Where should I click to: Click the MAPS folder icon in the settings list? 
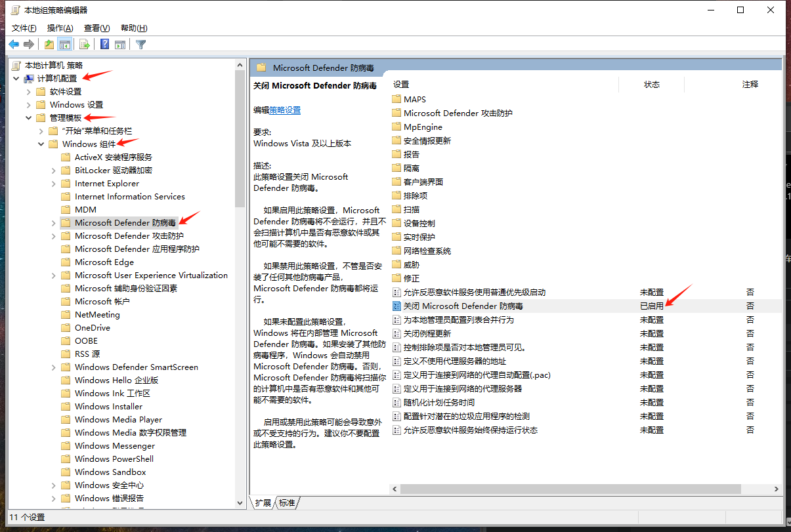[396, 99]
